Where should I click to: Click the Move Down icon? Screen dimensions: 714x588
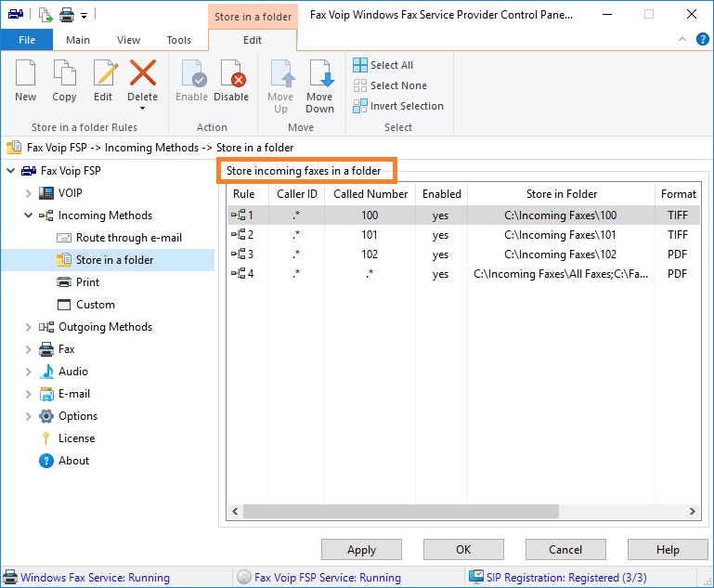click(321, 72)
